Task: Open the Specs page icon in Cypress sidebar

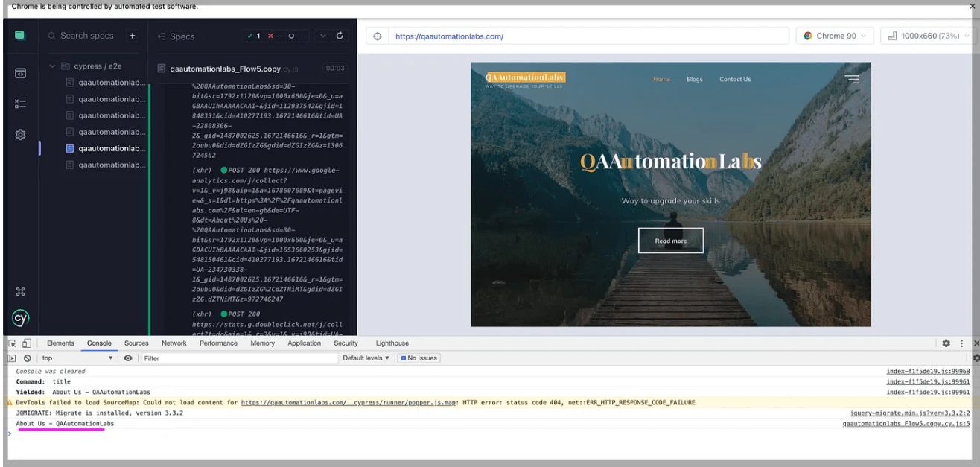Action: [x=21, y=74]
